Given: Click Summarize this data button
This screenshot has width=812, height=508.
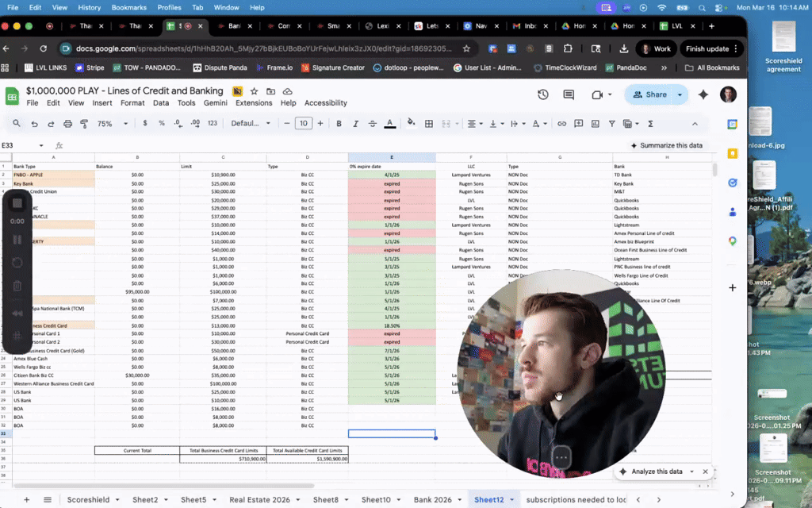Looking at the screenshot, I should (666, 146).
